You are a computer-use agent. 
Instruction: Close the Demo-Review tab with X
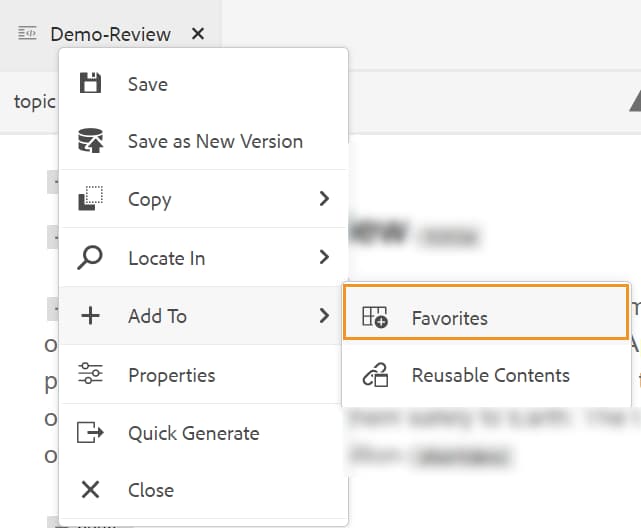point(198,34)
